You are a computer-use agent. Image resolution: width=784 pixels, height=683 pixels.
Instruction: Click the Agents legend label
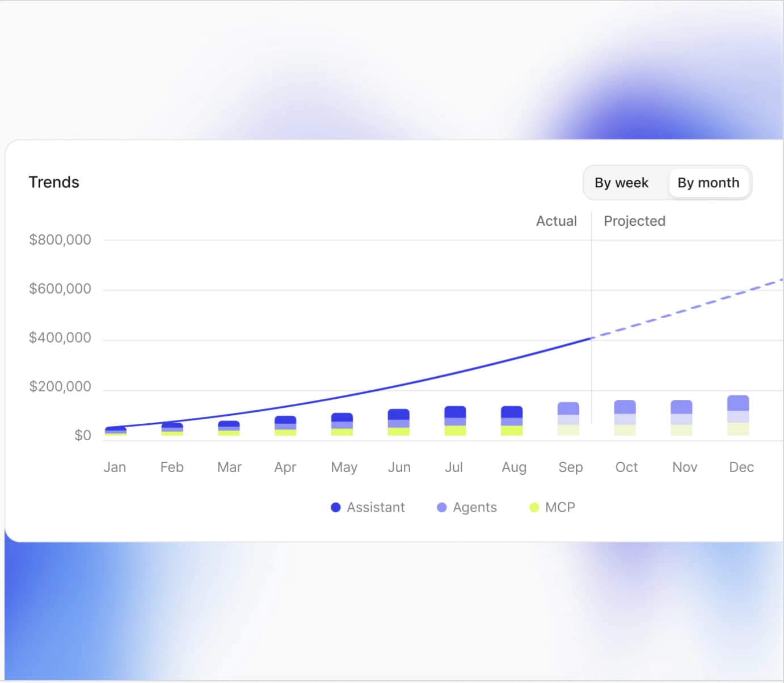pyautogui.click(x=475, y=507)
